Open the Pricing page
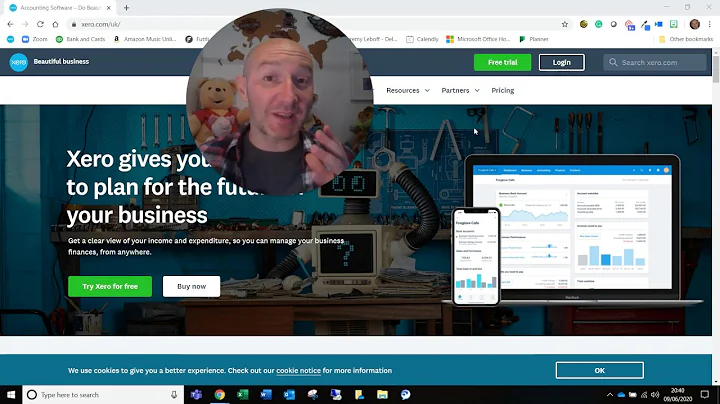 pos(503,90)
